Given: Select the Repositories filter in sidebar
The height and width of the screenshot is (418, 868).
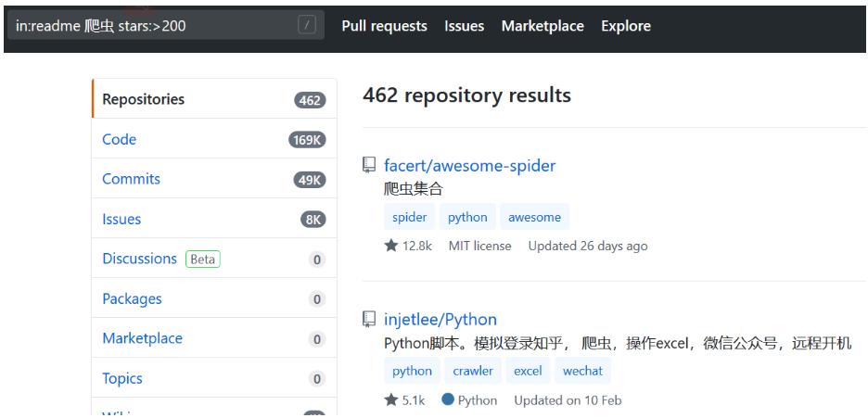Looking at the screenshot, I should [214, 98].
